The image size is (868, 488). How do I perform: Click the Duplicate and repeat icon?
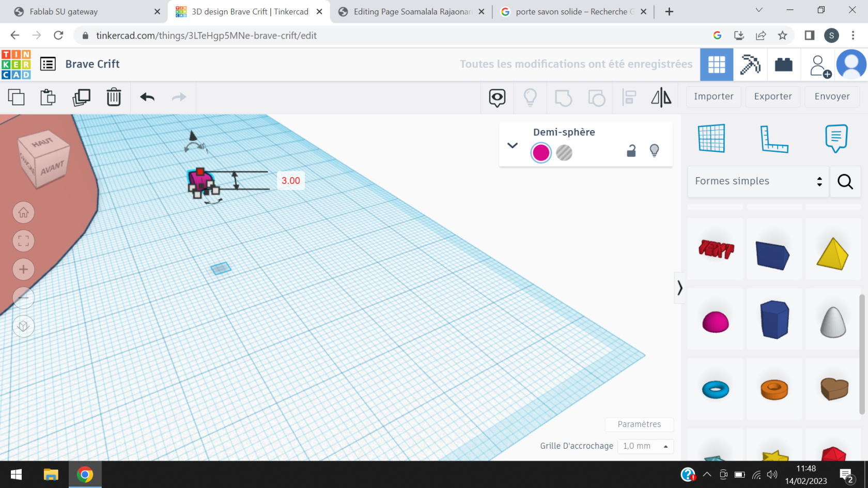(x=81, y=97)
